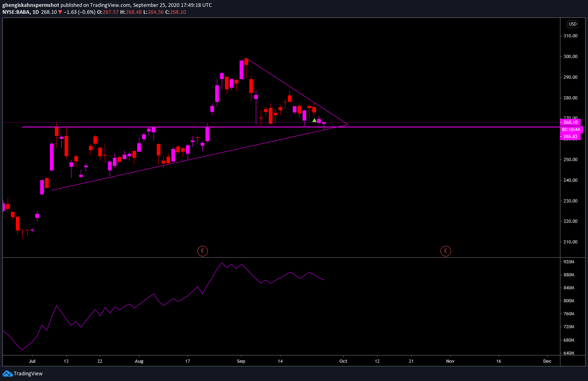This screenshot has height=381, width=588.
Task: Click the August earnings E marker
Action: (x=202, y=251)
